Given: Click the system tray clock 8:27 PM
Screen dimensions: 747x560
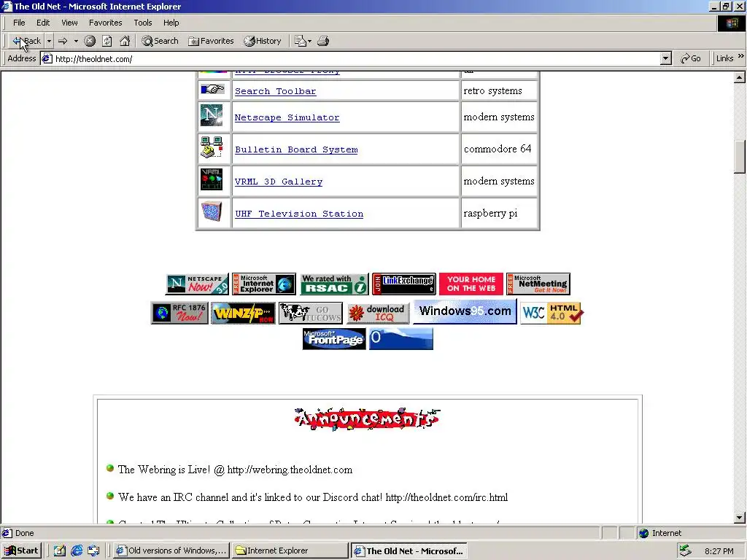Looking at the screenshot, I should click(719, 551).
